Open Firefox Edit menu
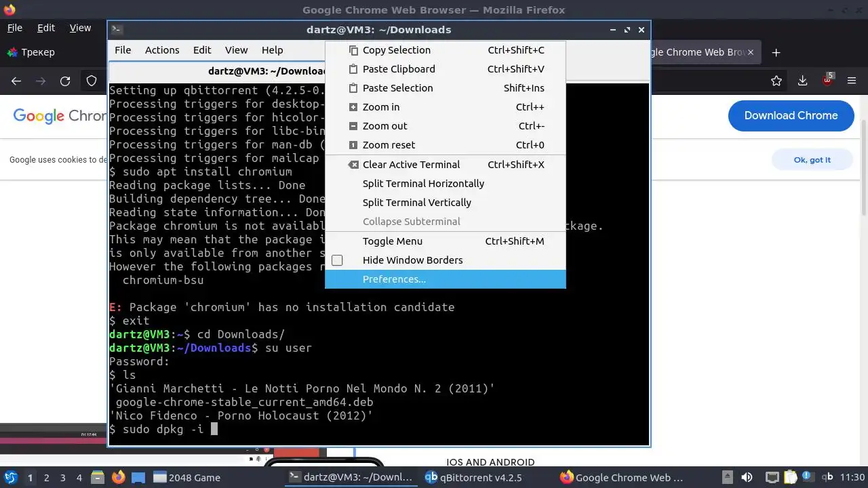 [x=46, y=28]
